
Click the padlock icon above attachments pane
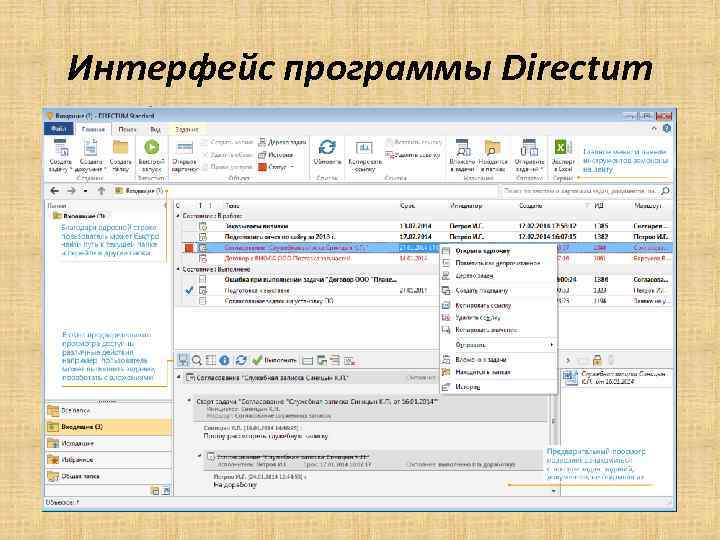pos(596,360)
